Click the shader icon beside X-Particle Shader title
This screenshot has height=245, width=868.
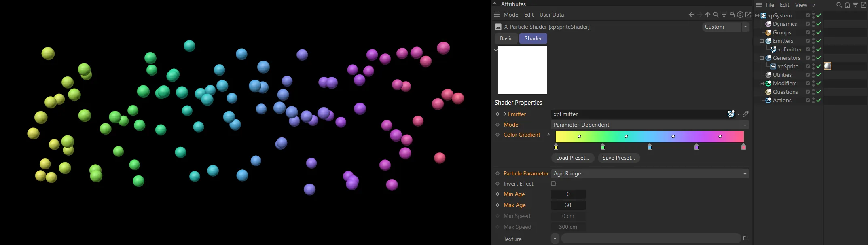pyautogui.click(x=498, y=27)
